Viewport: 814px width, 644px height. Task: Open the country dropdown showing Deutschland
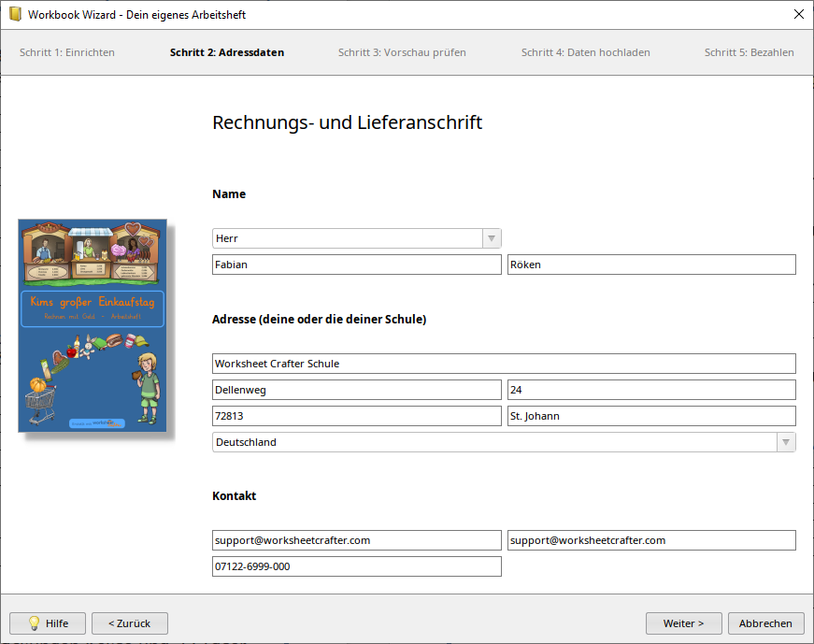tap(785, 441)
